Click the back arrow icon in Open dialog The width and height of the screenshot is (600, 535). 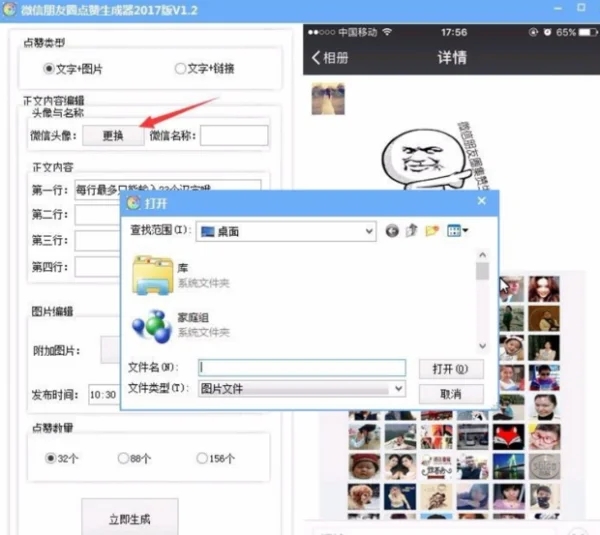(x=392, y=231)
